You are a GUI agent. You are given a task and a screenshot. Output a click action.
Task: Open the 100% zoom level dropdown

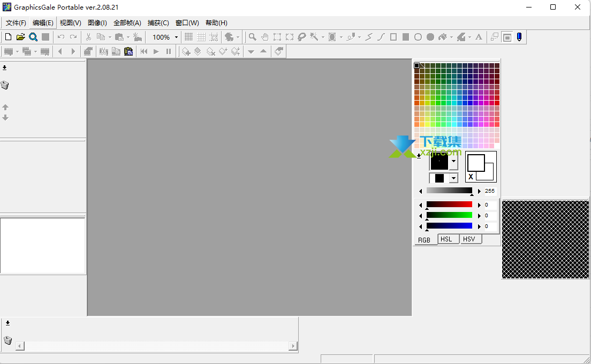click(176, 37)
